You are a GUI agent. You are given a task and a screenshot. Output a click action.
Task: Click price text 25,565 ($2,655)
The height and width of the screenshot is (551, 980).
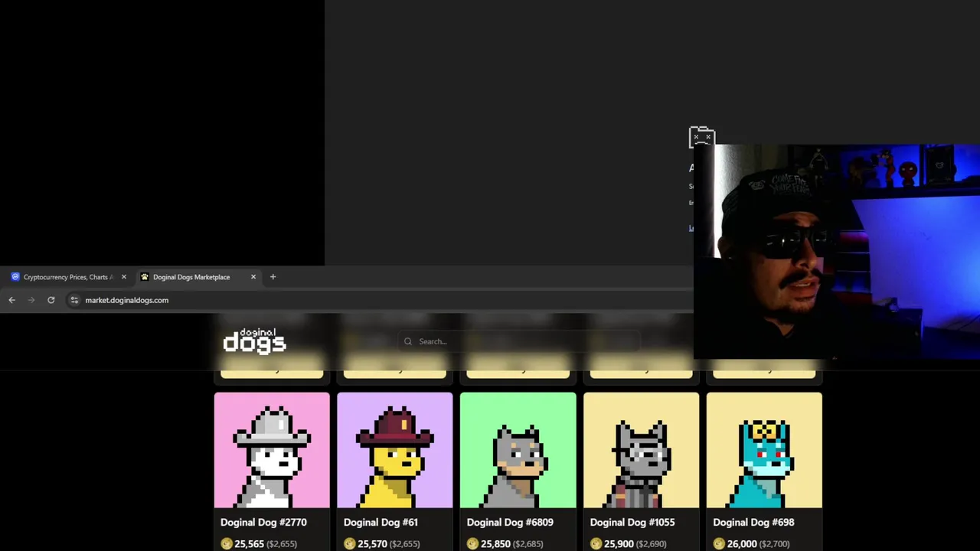(266, 543)
